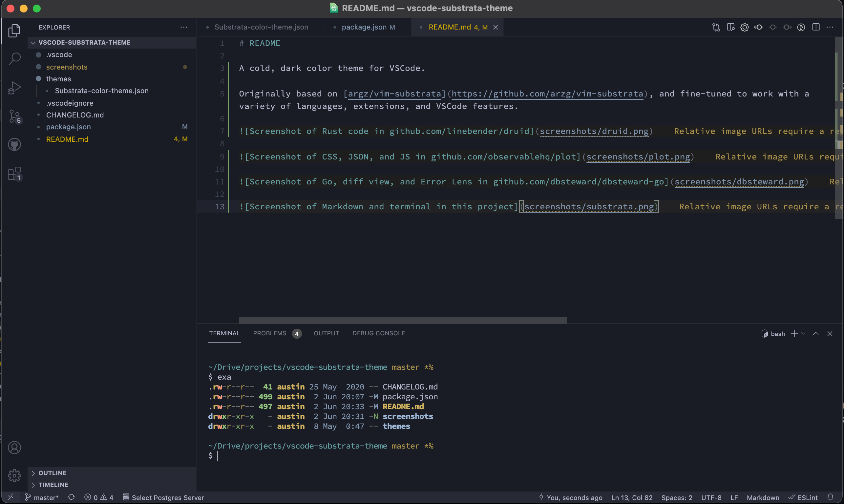
Task: Click the master* branch in status bar
Action: click(x=42, y=497)
